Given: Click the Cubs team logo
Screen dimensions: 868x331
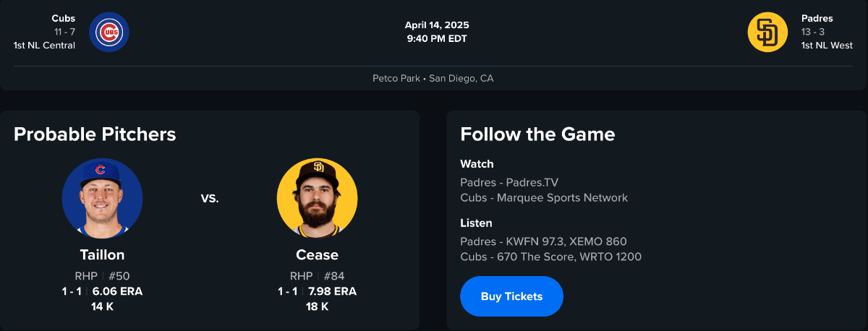Looking at the screenshot, I should [x=109, y=32].
